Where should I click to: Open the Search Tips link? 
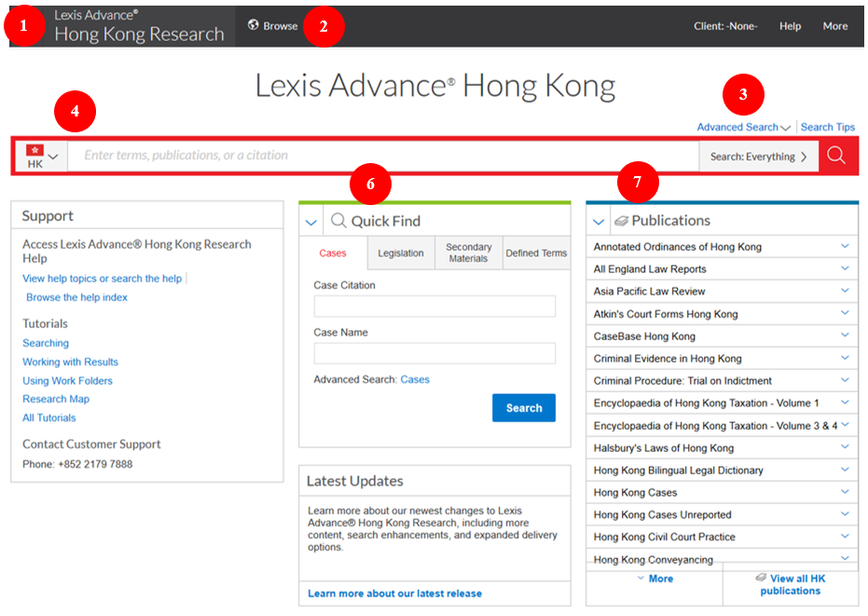828,128
